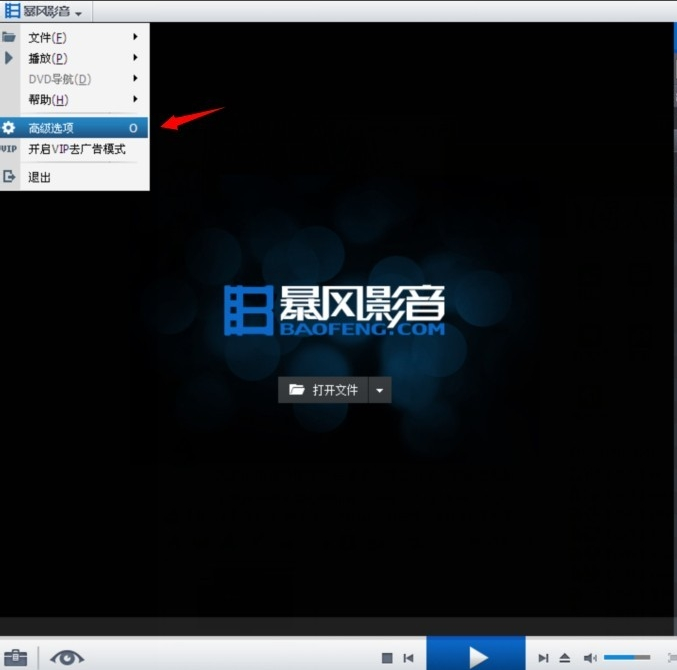Viewport: 677px width, 670px height.
Task: Expand the arrow next to 帮助(H)
Action: 135,99
